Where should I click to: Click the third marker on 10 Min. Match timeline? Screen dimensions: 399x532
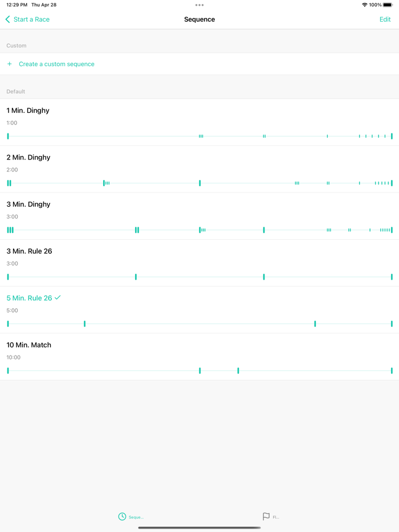pos(238,370)
